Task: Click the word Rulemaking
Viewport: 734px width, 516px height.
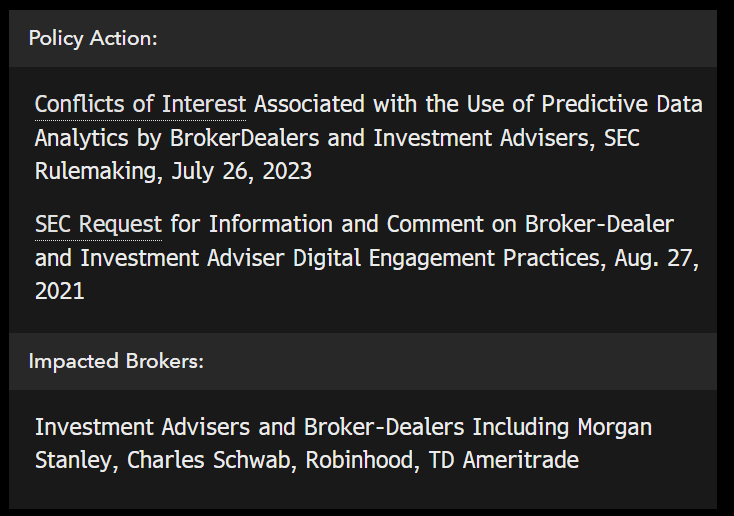Action: [x=96, y=171]
